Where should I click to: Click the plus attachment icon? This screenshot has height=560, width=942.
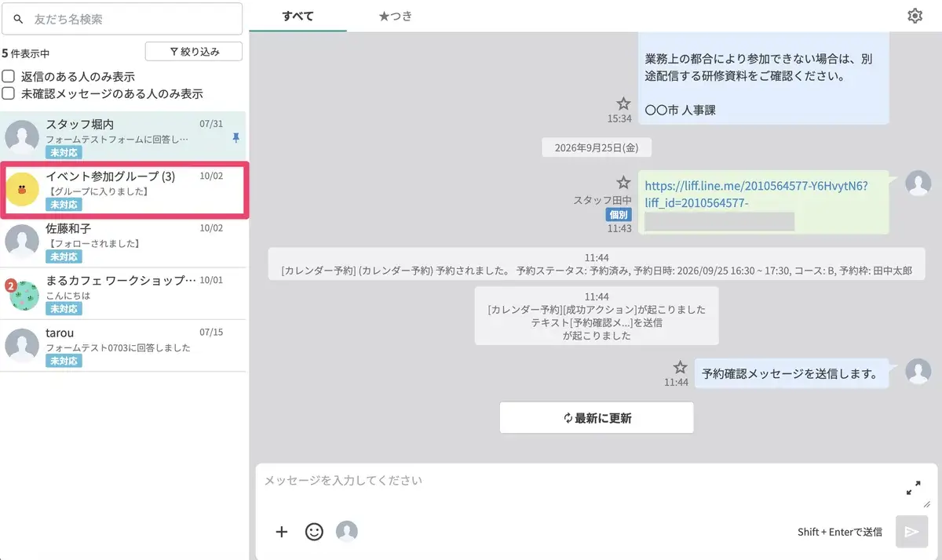(x=282, y=532)
